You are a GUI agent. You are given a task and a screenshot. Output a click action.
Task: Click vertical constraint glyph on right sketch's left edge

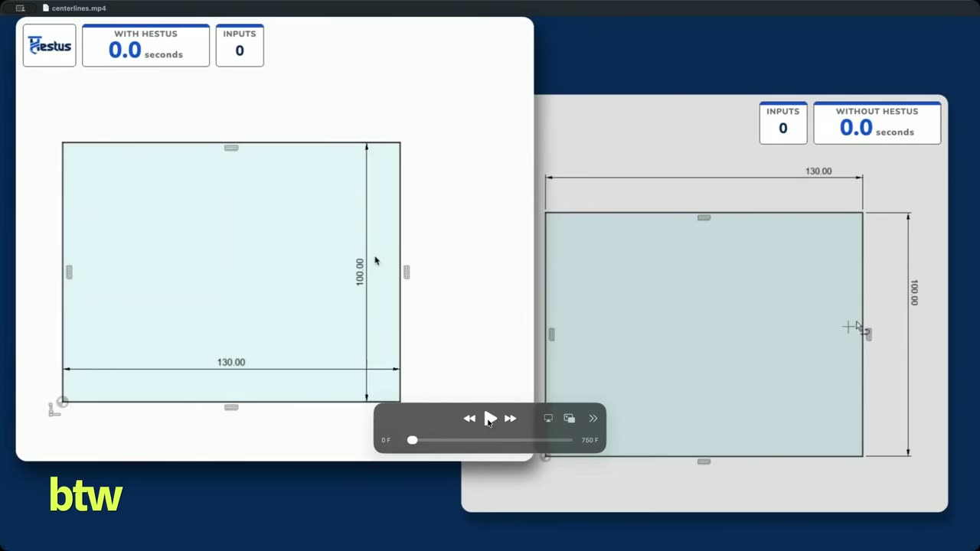click(551, 334)
